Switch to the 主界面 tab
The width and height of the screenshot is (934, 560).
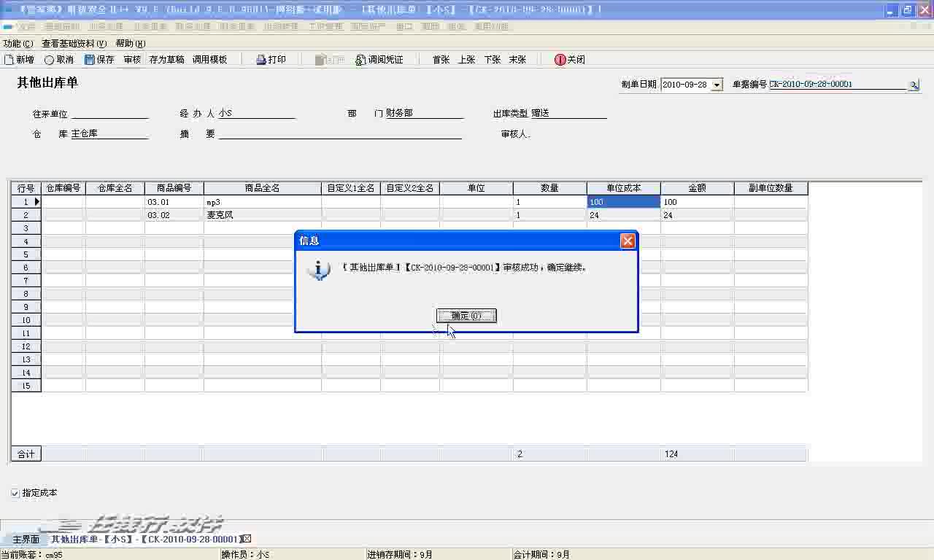26,540
